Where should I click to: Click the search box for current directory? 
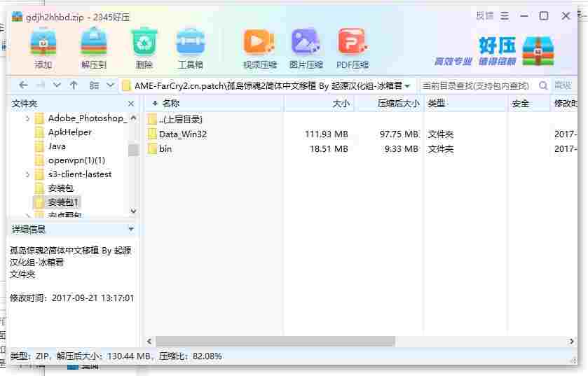477,86
